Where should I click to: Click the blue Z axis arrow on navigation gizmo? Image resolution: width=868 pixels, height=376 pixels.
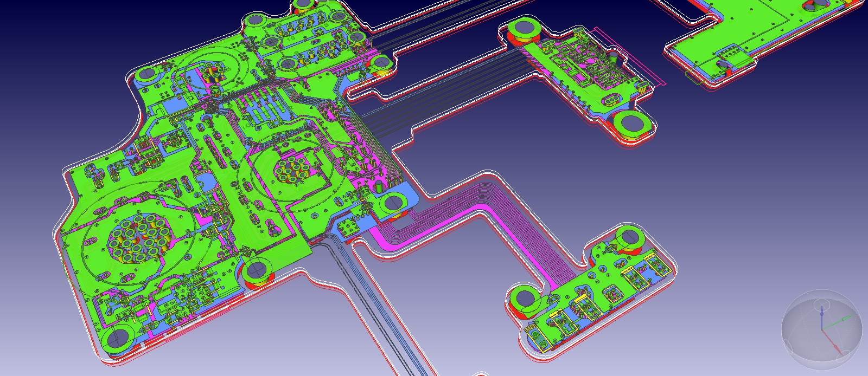click(822, 313)
